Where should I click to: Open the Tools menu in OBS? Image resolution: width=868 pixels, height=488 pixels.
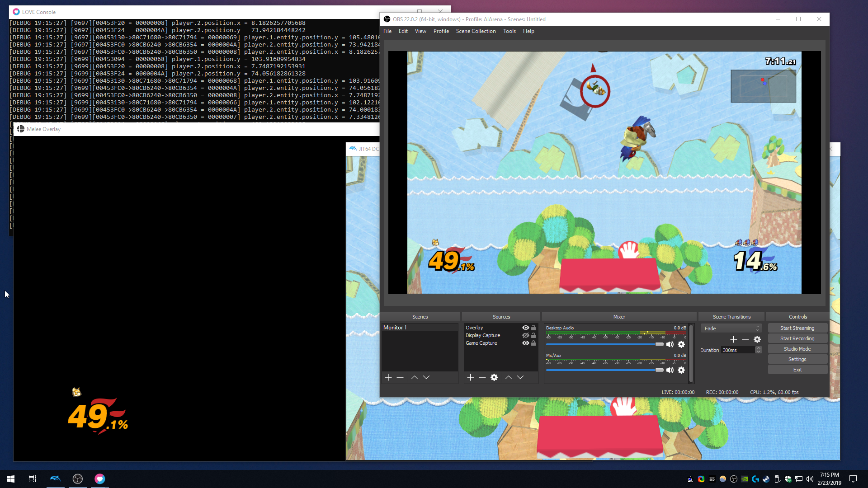coord(509,31)
